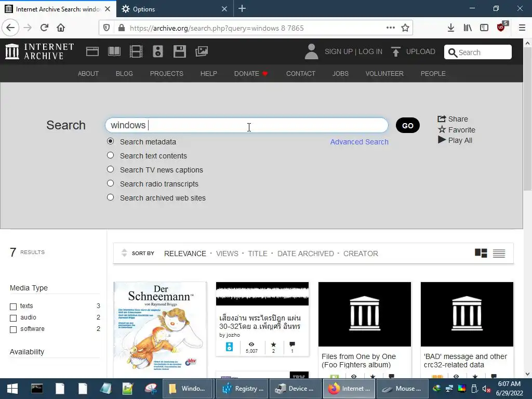This screenshot has height=399, width=532.
Task: Select the Internet Archive Search tab
Action: click(x=58, y=9)
